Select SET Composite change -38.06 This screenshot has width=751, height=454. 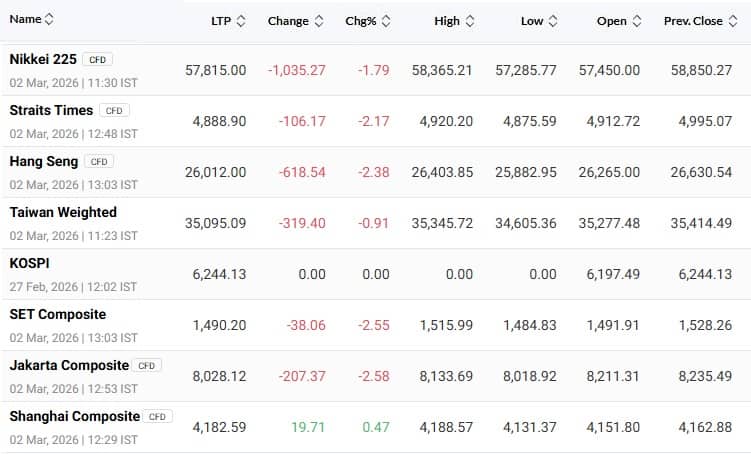pyautogui.click(x=306, y=326)
